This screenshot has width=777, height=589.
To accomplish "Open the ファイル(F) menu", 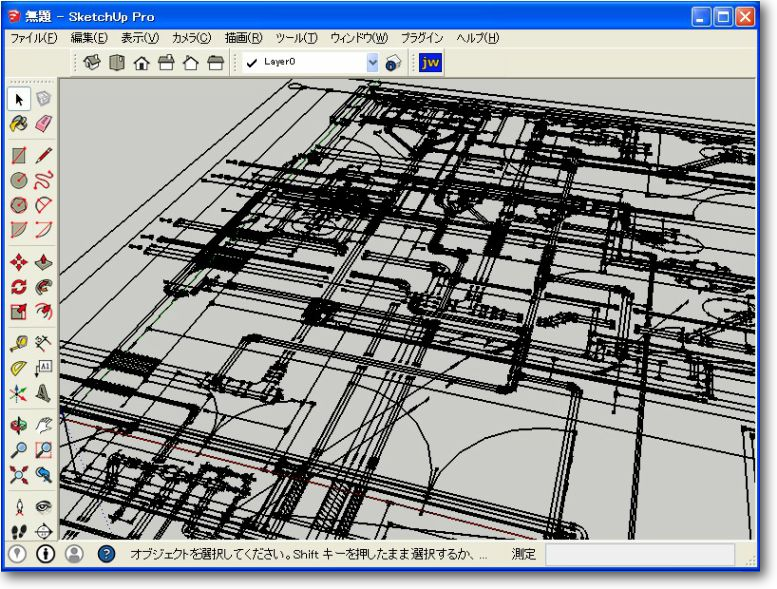I will [x=34, y=38].
